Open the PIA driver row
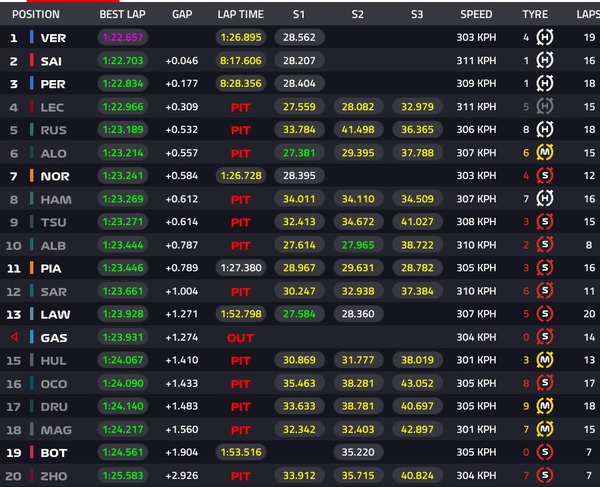Viewport: 600px width, 487px height. click(x=300, y=268)
